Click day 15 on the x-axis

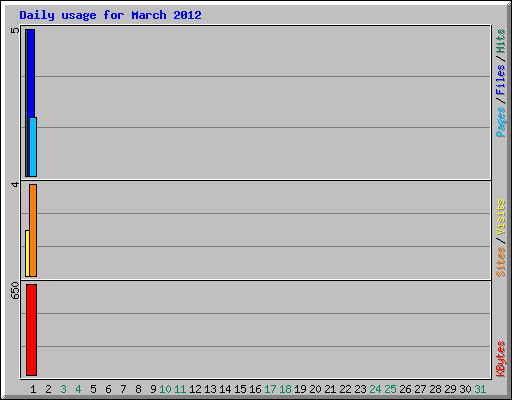pyautogui.click(x=240, y=389)
